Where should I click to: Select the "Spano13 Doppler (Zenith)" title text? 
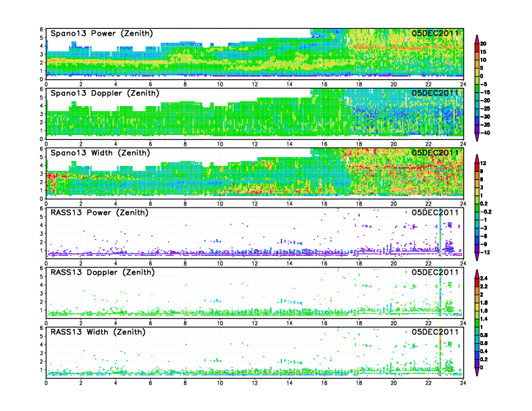click(105, 93)
